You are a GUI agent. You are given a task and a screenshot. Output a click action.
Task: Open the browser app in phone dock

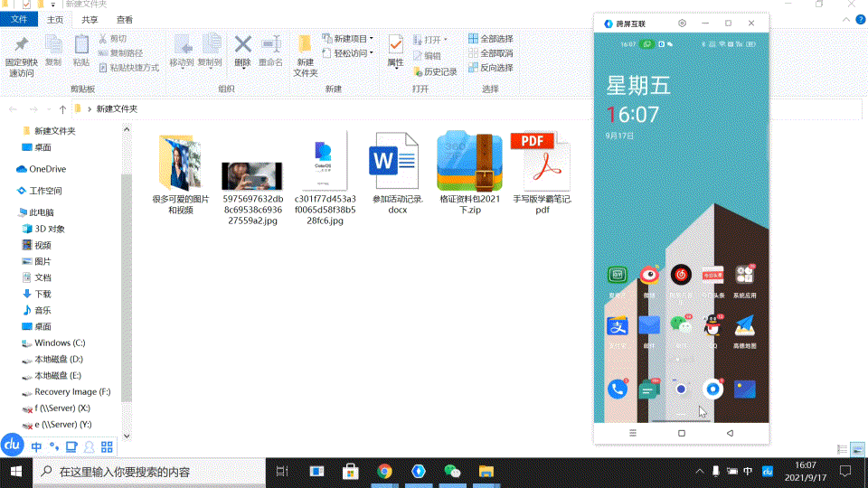(x=713, y=389)
